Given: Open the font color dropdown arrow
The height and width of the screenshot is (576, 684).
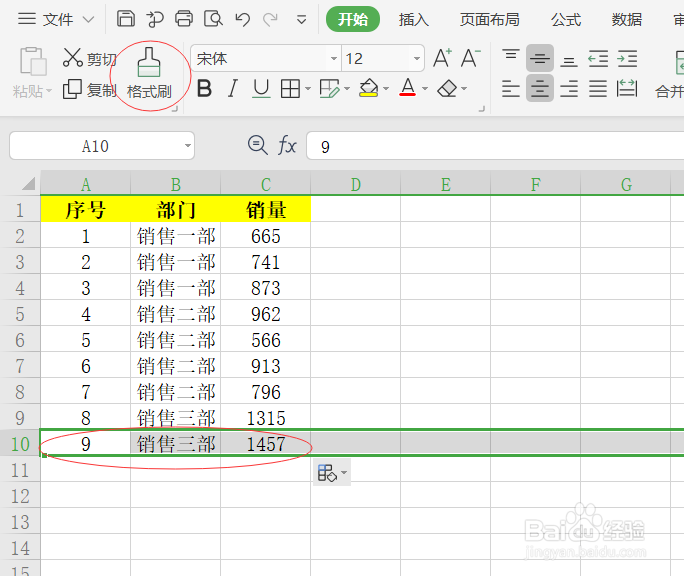Looking at the screenshot, I should pos(425,89).
